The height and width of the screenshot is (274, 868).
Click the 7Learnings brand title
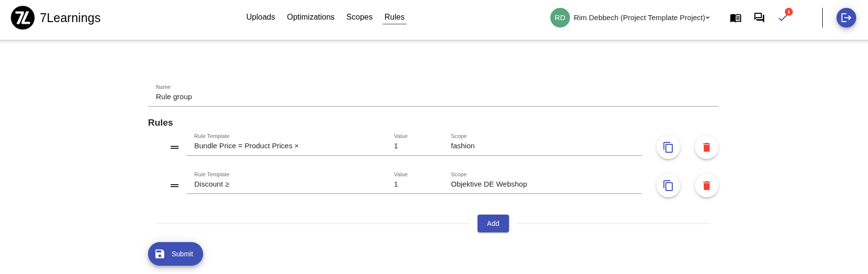point(70,18)
